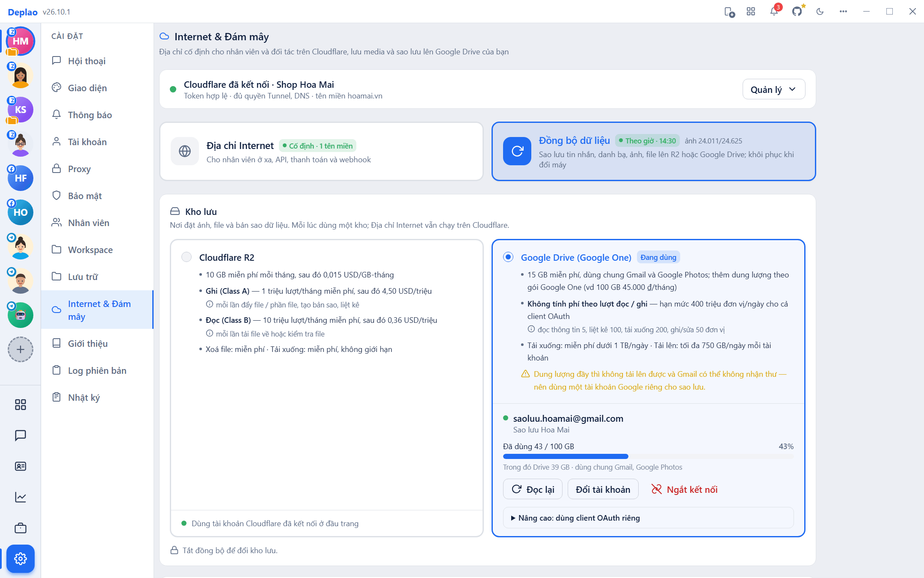The image size is (924, 578).
Task: Open the briefcase icon in left rail
Action: click(x=21, y=528)
